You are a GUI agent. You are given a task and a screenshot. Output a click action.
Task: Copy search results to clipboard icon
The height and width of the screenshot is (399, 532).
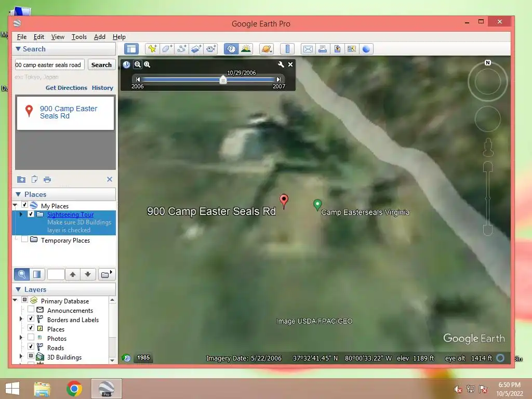pos(34,179)
